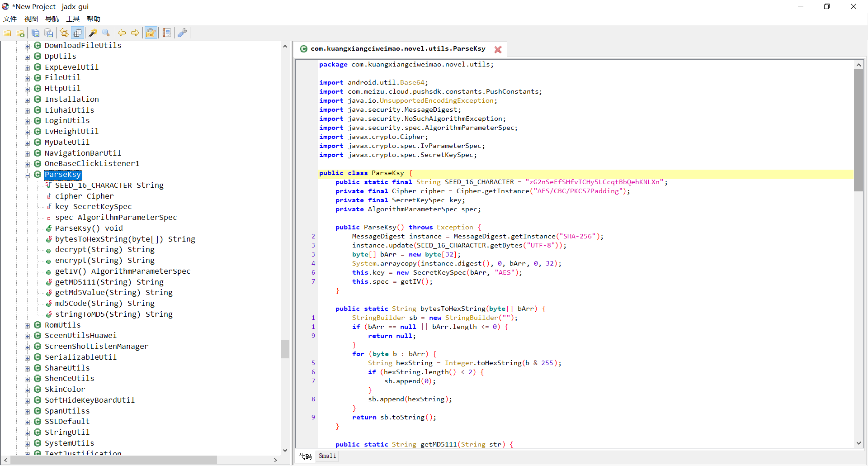Click the code editor scroll down arrow

859,443
